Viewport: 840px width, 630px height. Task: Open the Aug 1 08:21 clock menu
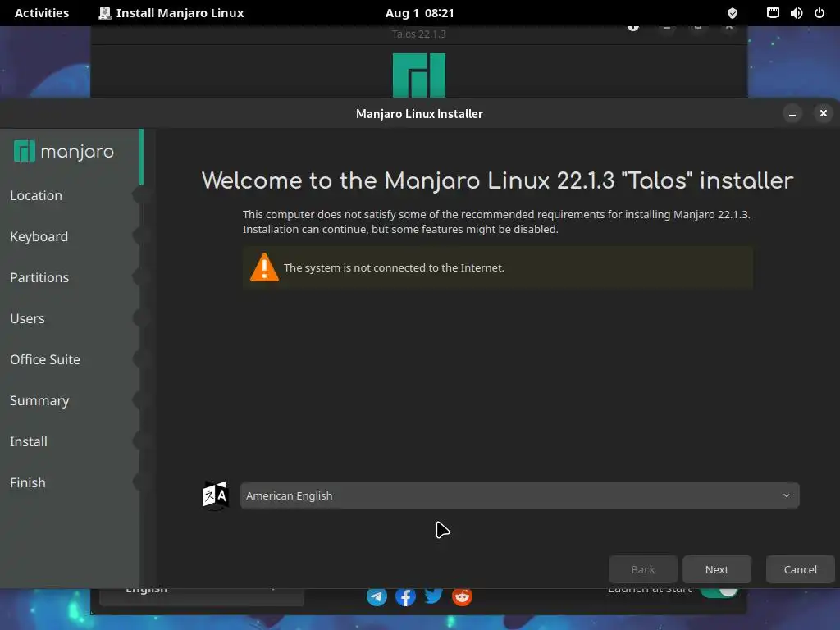pyautogui.click(x=419, y=13)
